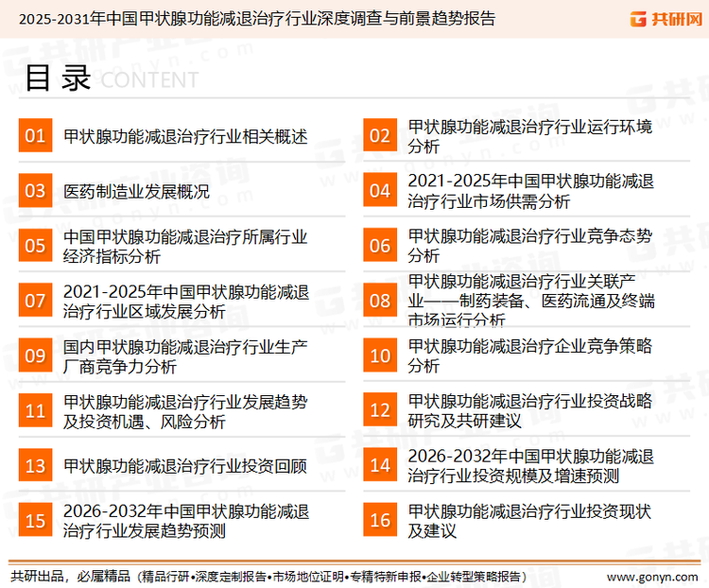The width and height of the screenshot is (709, 588).
Task: Select chapter 甲状腺功能减退治疗行业投资回顾
Action: (x=185, y=466)
